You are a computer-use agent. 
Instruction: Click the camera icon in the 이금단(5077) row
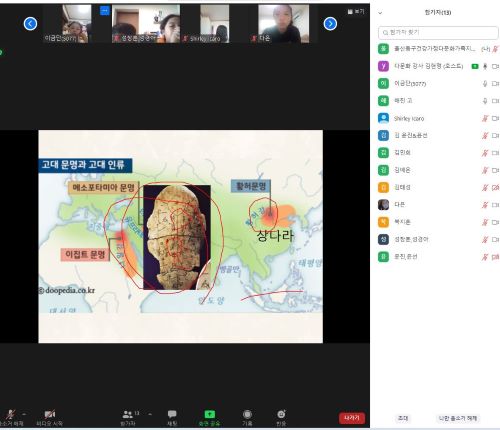coord(495,84)
